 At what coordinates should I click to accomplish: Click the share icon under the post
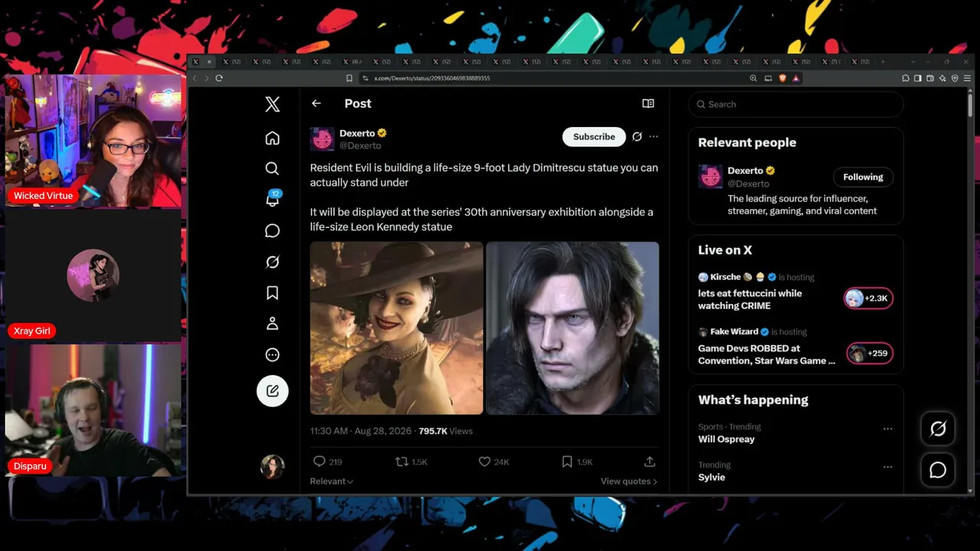point(649,461)
